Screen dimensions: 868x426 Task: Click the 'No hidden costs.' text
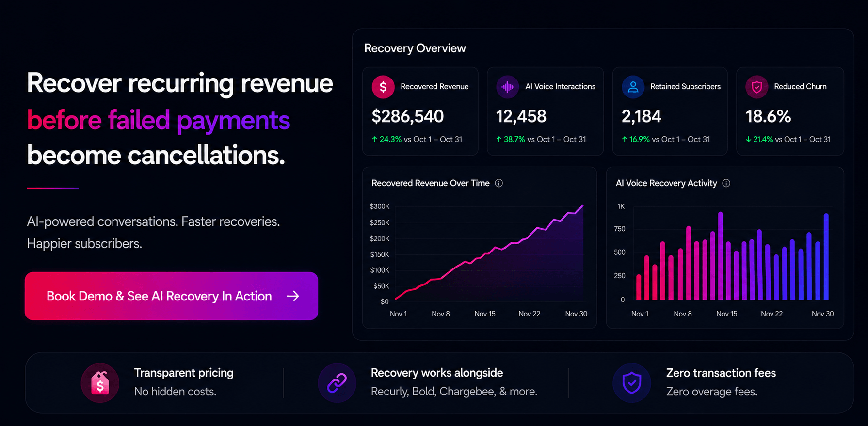pos(176,392)
